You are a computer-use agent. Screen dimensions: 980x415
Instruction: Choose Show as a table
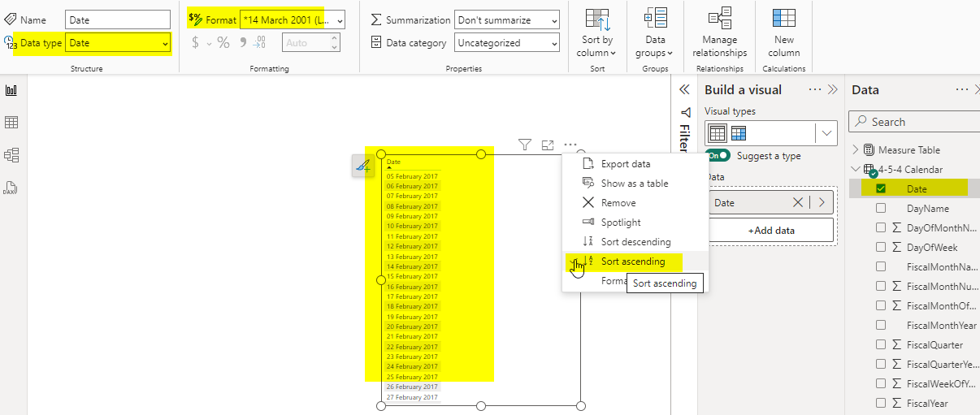tap(635, 184)
